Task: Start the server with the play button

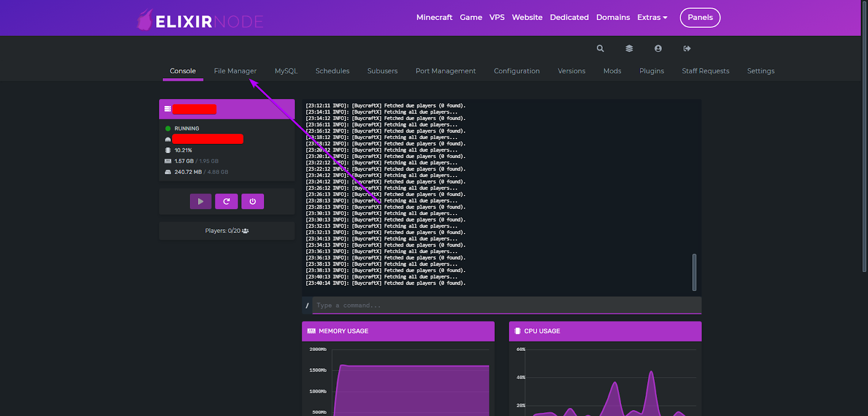Action: click(x=201, y=201)
